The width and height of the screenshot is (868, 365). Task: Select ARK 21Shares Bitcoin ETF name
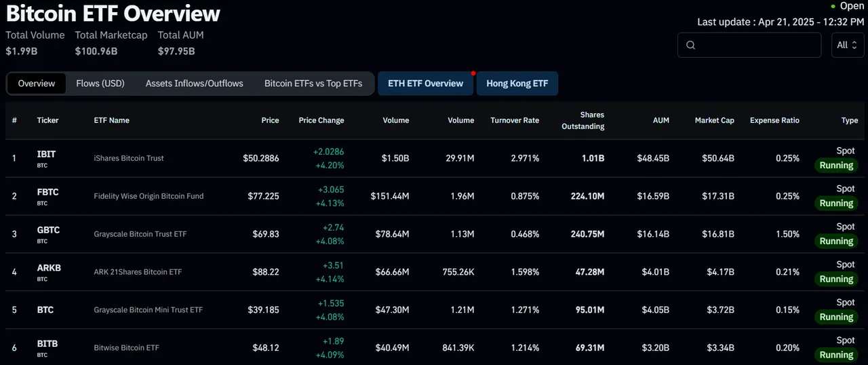click(138, 272)
